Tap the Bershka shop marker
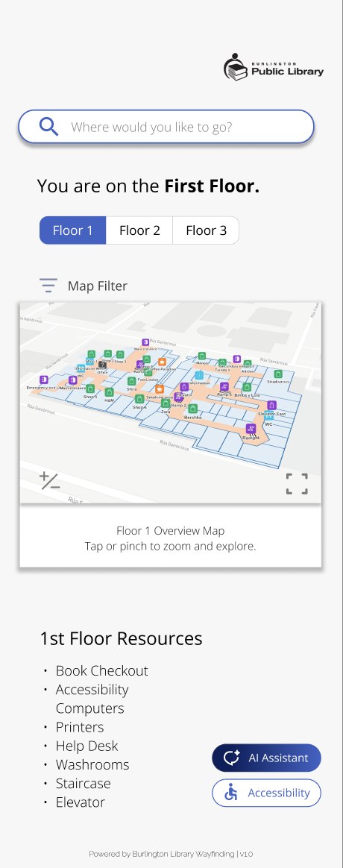 [x=192, y=409]
